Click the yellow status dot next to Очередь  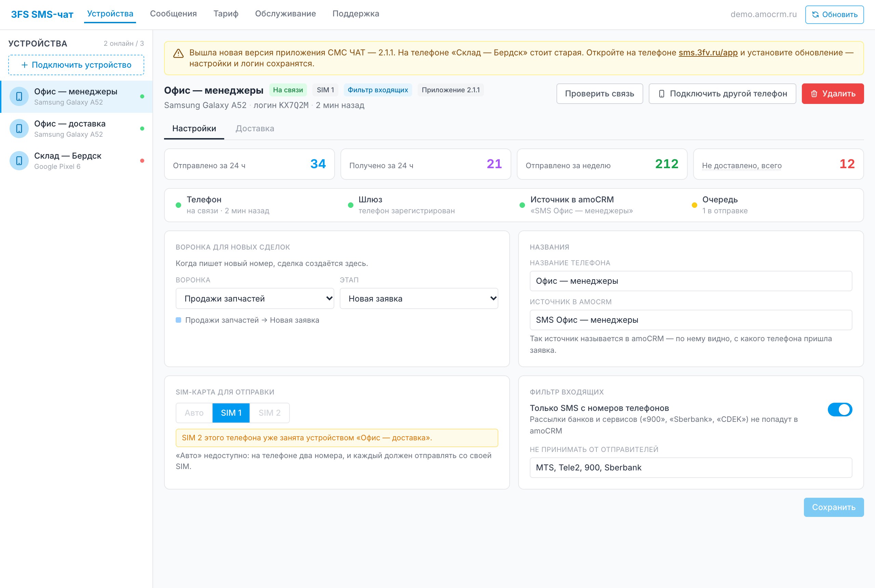pyautogui.click(x=694, y=205)
